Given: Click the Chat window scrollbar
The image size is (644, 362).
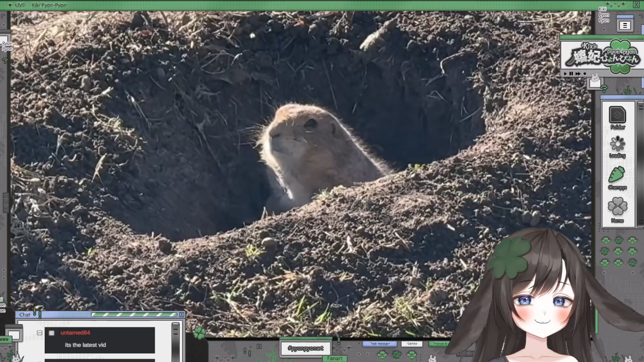Looking at the screenshot, I should pyautogui.click(x=175, y=342).
